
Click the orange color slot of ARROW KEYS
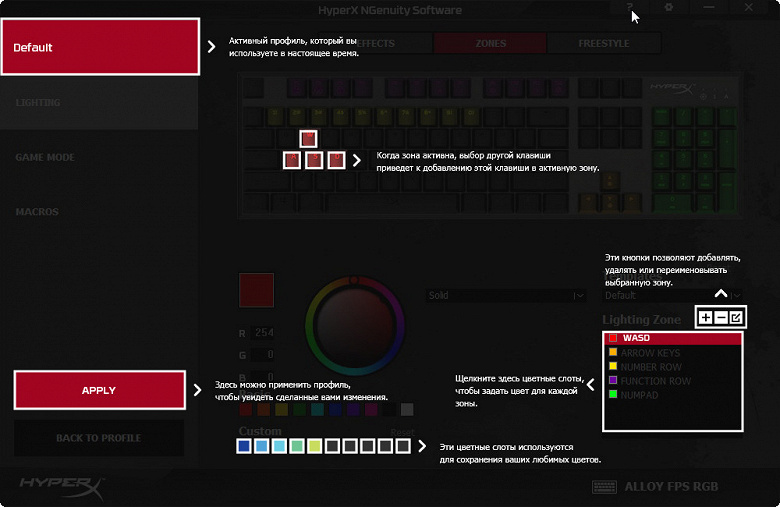coord(613,352)
